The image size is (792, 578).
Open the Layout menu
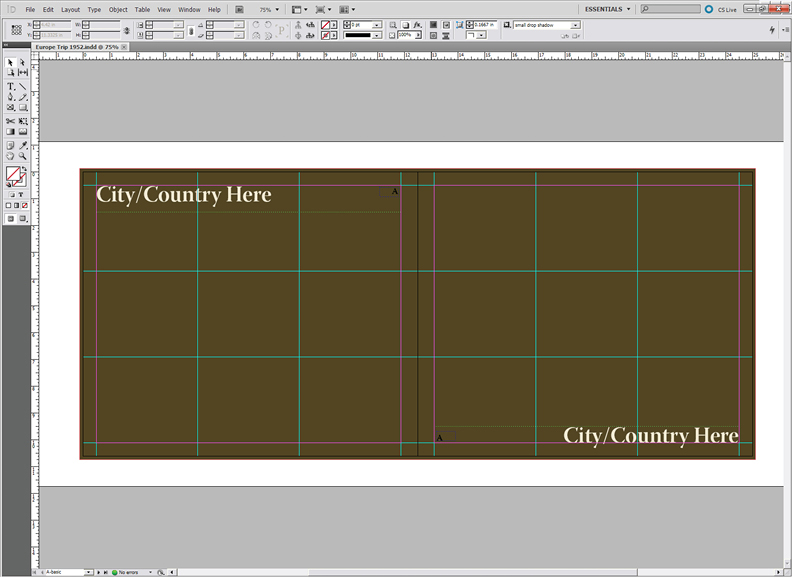[70, 9]
